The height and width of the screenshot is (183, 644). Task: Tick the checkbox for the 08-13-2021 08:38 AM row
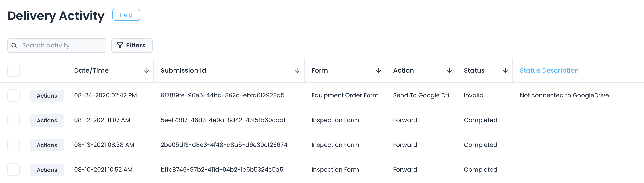coord(14,145)
